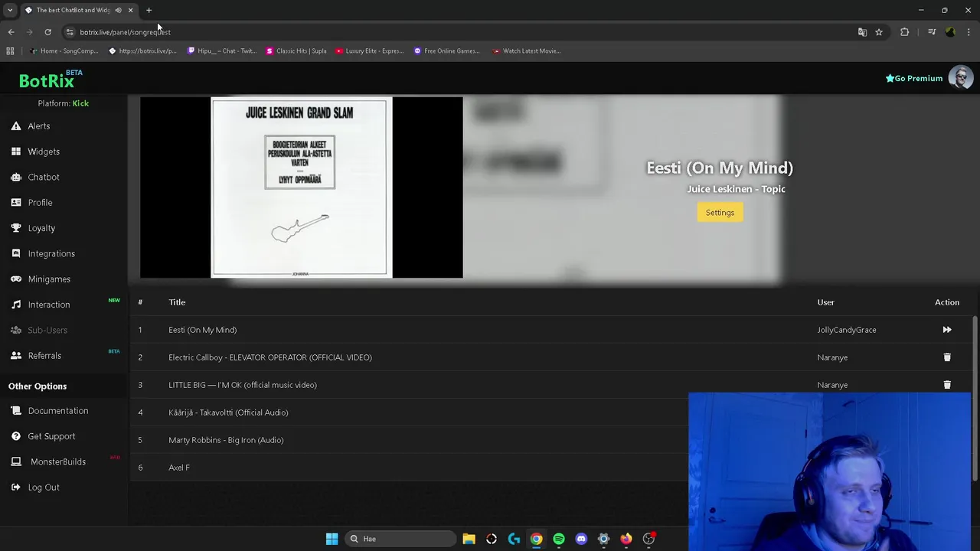Click the address bar URL field

[459, 32]
